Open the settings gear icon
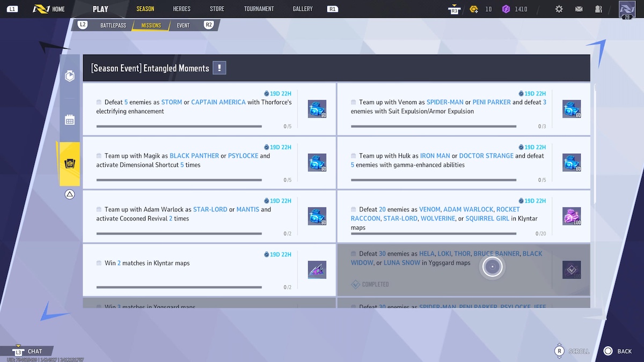The image size is (644, 362). [559, 9]
